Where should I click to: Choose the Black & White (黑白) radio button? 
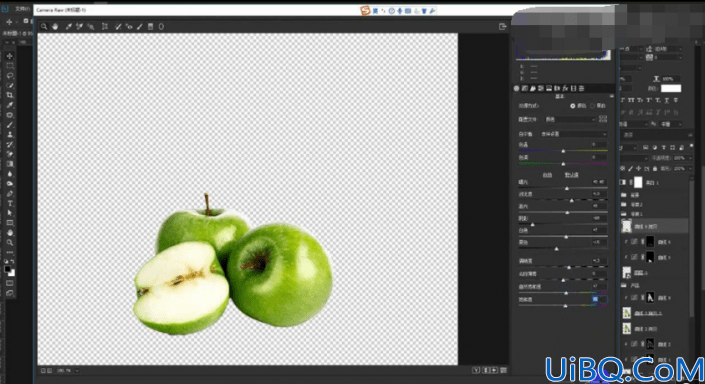point(593,106)
